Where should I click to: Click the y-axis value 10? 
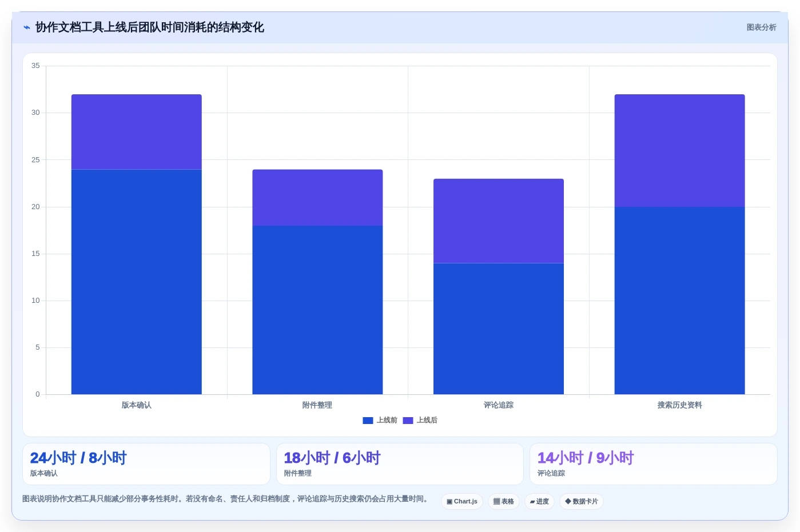(35, 301)
